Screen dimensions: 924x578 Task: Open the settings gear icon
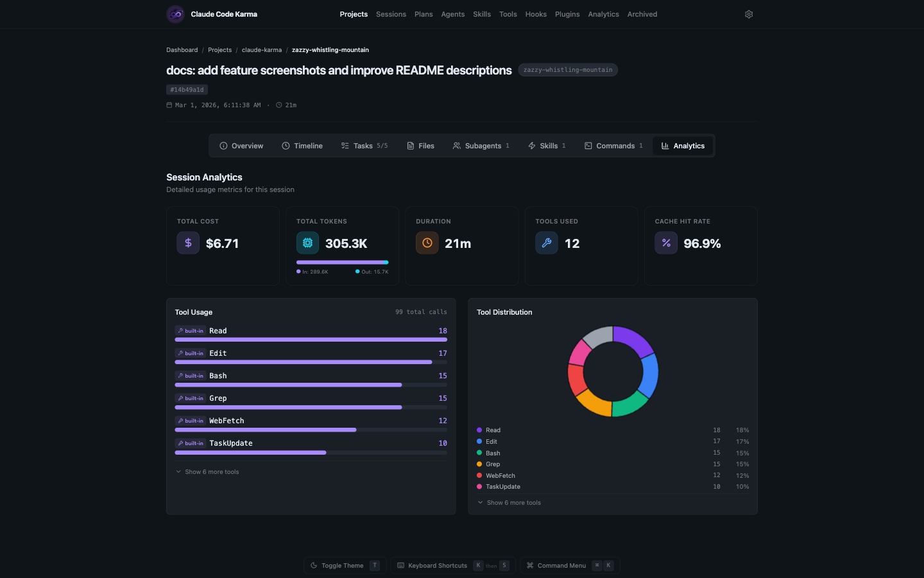[x=748, y=14]
